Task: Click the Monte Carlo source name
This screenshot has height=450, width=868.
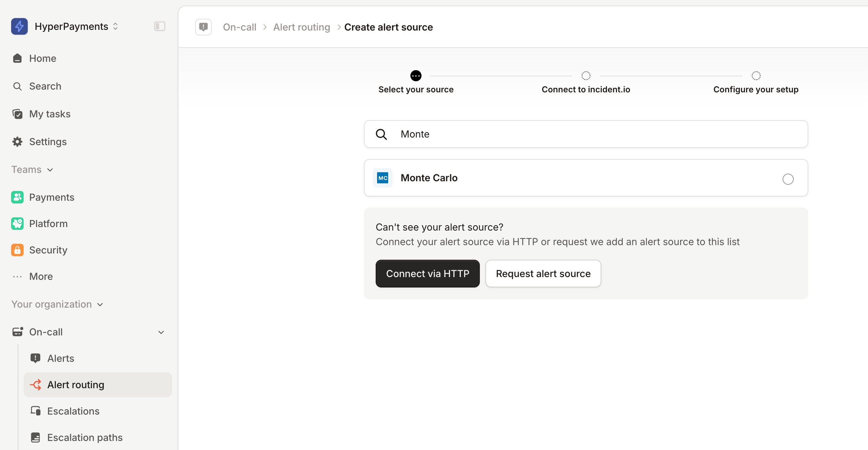Action: (429, 178)
